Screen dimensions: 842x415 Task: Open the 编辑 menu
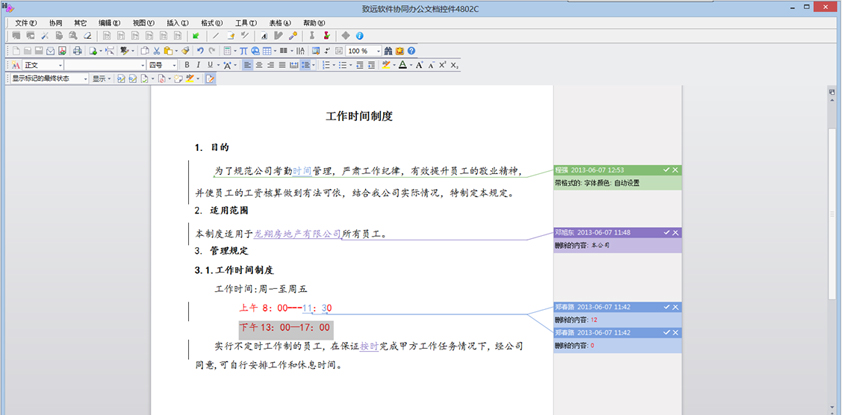[109, 23]
